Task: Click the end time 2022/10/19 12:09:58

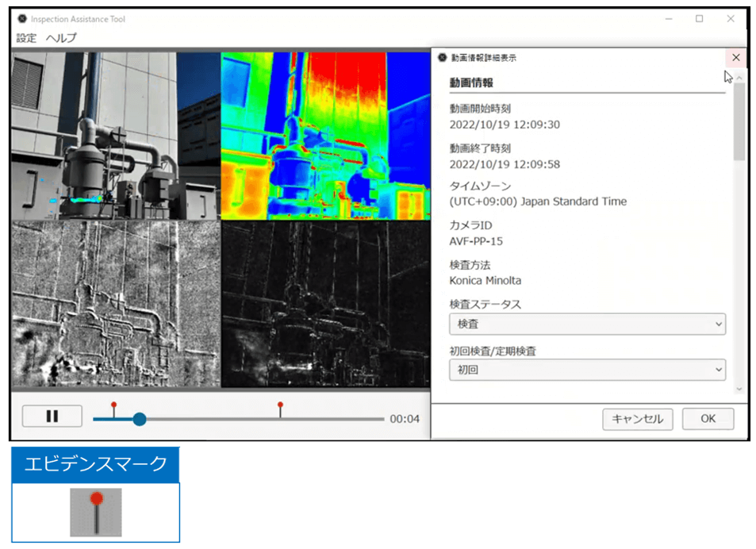Action: (x=505, y=164)
